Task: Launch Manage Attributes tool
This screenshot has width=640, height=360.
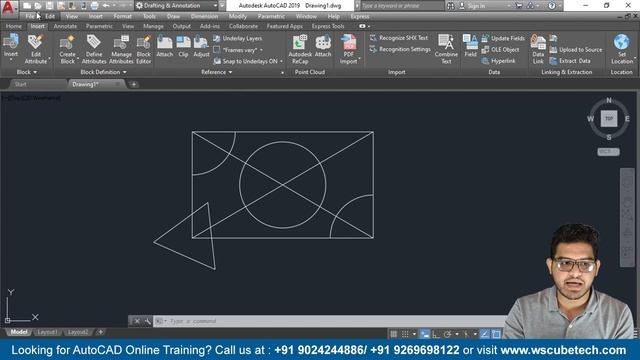Action: (121, 49)
